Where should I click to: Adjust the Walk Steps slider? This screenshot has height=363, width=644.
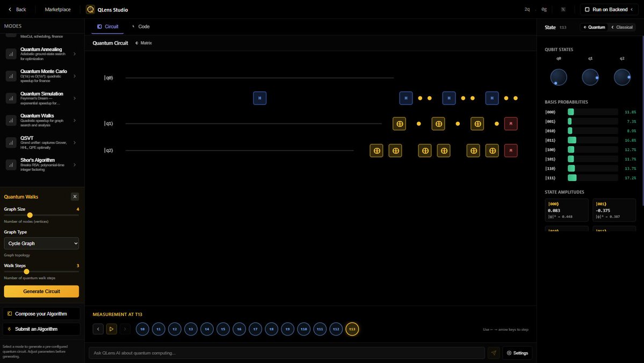41,271
